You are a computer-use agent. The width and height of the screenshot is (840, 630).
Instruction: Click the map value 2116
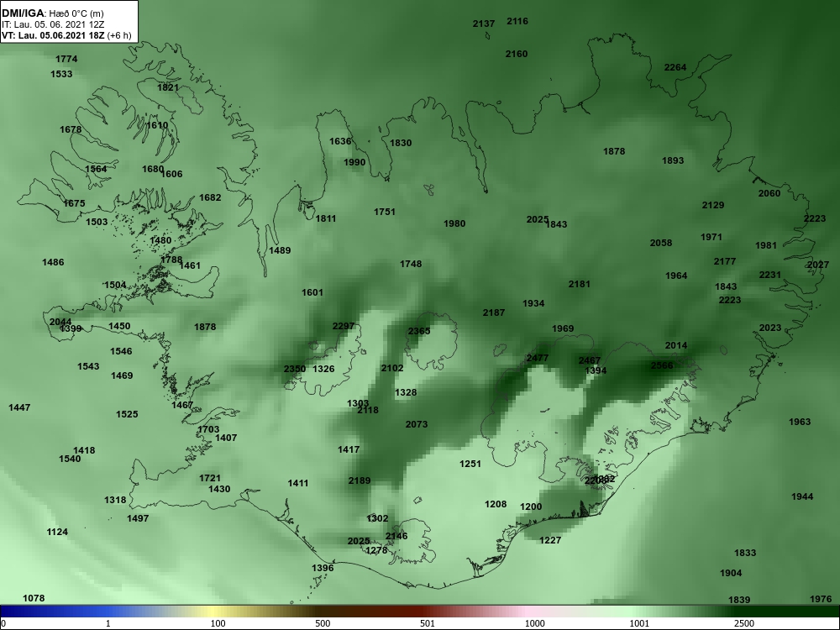(517, 21)
